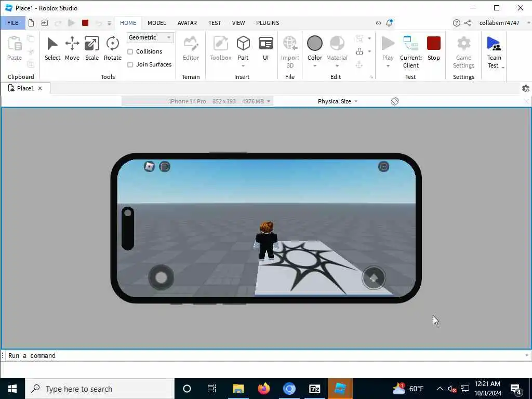532x399 pixels.
Task: Enable the Collisions checkbox
Action: click(x=130, y=51)
